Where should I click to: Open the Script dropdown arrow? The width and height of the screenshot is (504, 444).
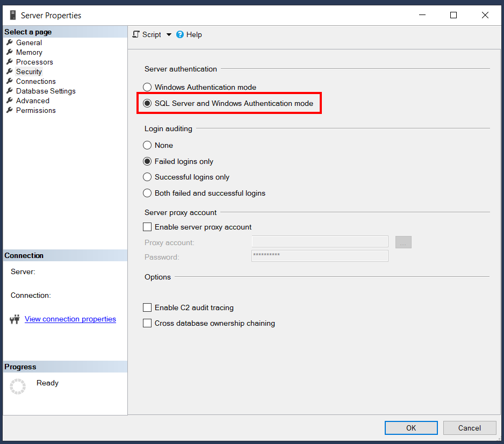(x=169, y=35)
